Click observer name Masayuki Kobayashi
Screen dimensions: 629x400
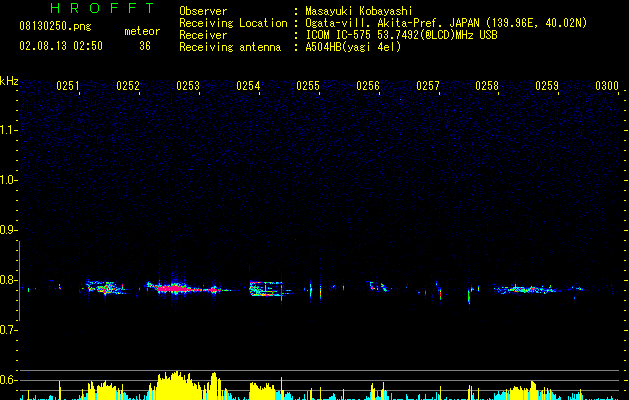point(359,11)
